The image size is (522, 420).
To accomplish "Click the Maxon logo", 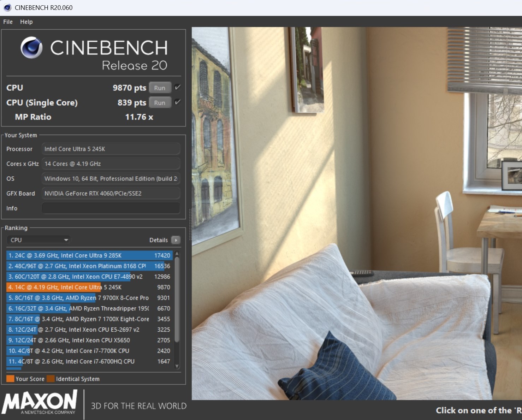I will (39, 402).
